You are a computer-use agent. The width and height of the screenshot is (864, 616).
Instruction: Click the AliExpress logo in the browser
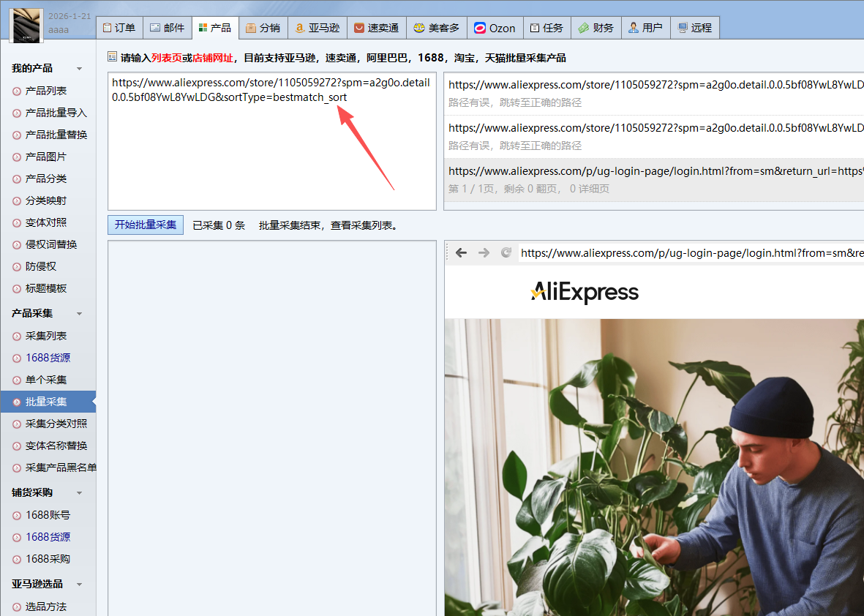click(585, 293)
